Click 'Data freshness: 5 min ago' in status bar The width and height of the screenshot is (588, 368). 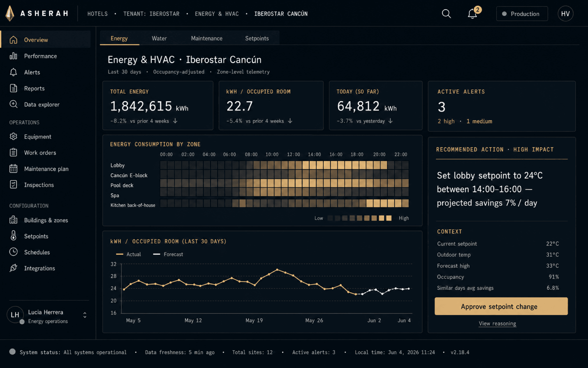(x=180, y=352)
